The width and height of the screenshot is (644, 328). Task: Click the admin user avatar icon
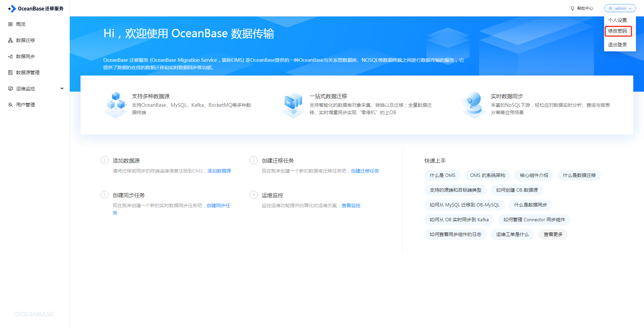click(x=610, y=8)
